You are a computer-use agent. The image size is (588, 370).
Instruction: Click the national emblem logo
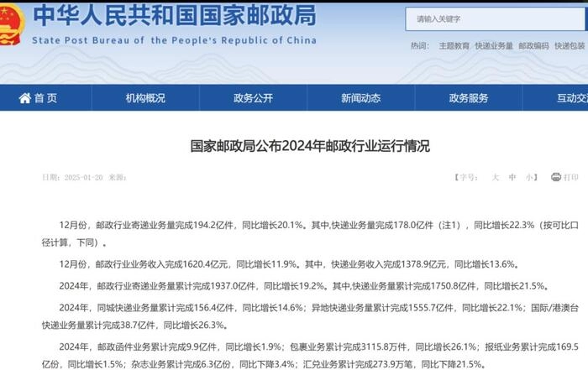click(10, 25)
